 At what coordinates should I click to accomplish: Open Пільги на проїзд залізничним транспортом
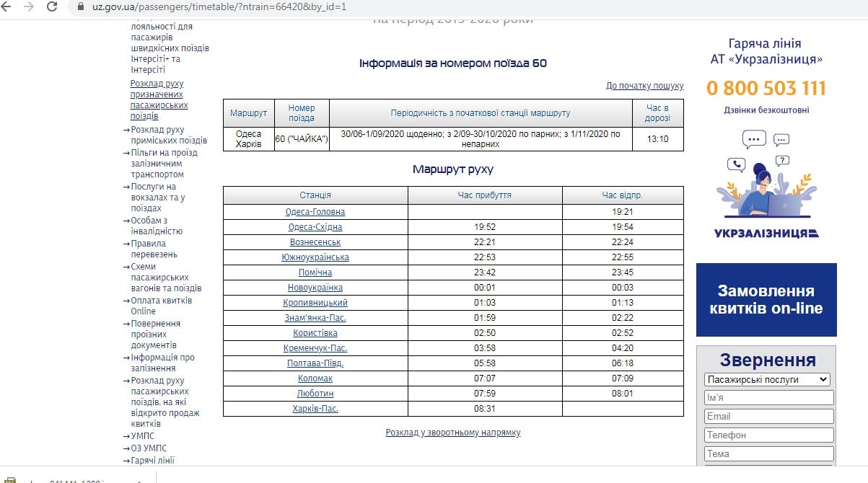pyautogui.click(x=164, y=164)
